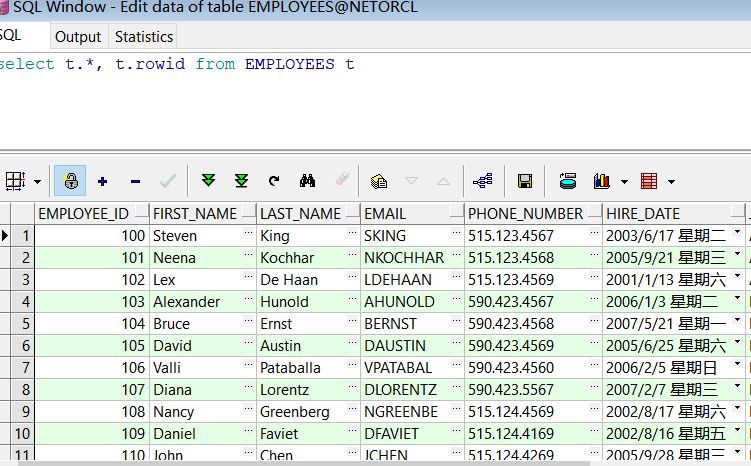
Task: Fetch next page with green arrow
Action: tap(208, 181)
